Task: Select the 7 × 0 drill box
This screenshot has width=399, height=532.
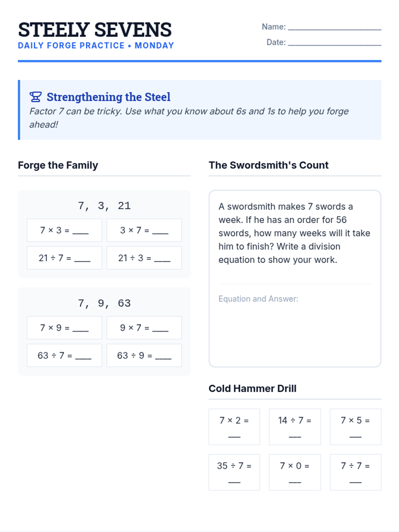Action: point(295,472)
